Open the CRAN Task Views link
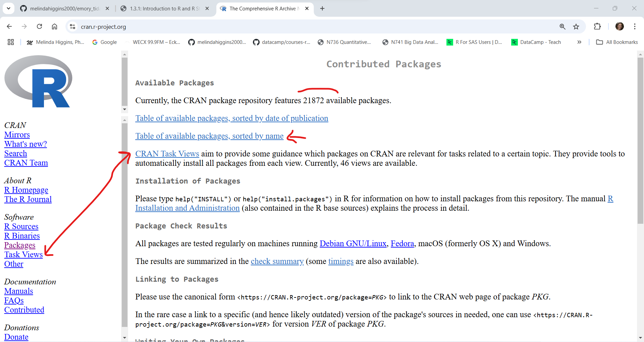 pos(167,154)
